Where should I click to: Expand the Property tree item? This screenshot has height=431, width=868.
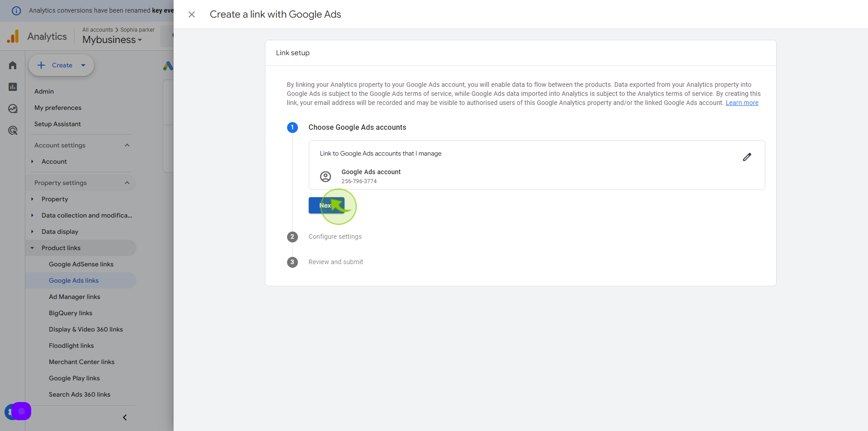(32, 199)
